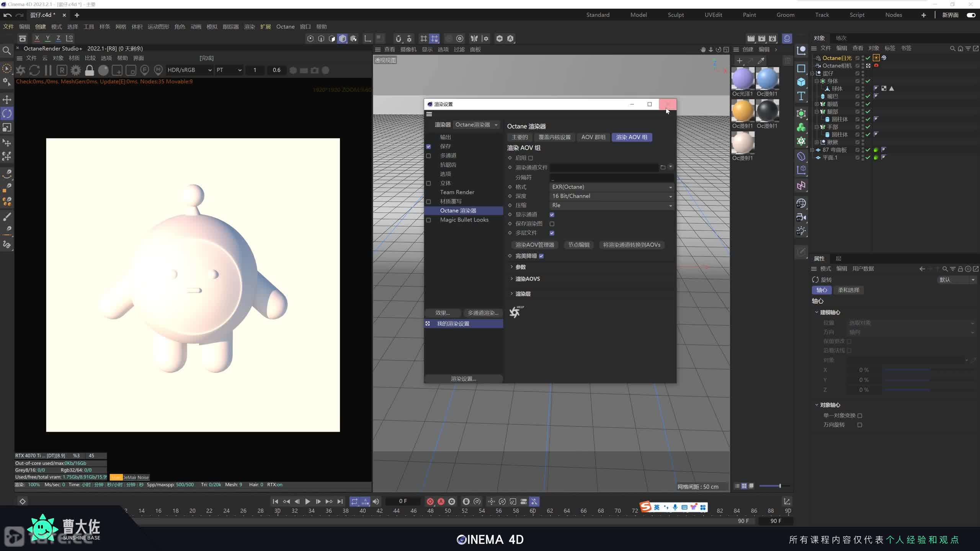The image size is (980, 551).
Task: Select the Move tool in left toolbar
Action: tap(7, 99)
